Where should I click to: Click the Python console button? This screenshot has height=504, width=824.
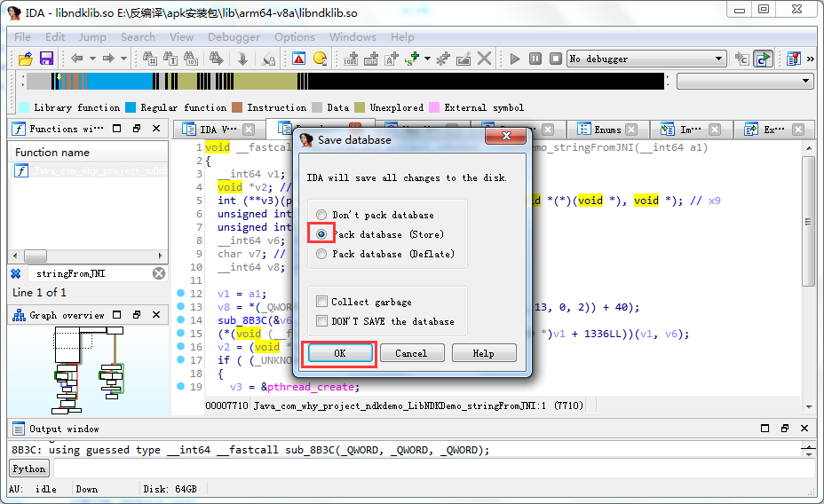click(29, 469)
